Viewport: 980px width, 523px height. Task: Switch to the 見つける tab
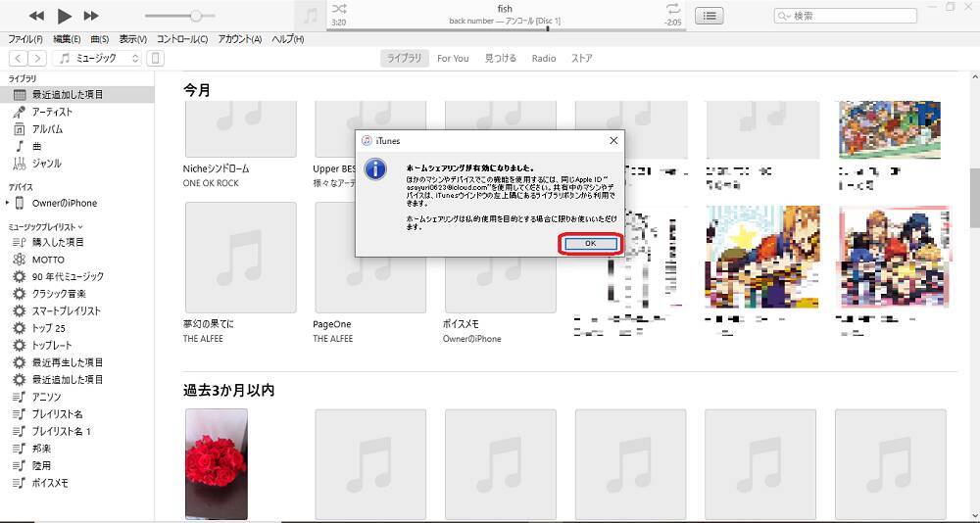coord(501,58)
